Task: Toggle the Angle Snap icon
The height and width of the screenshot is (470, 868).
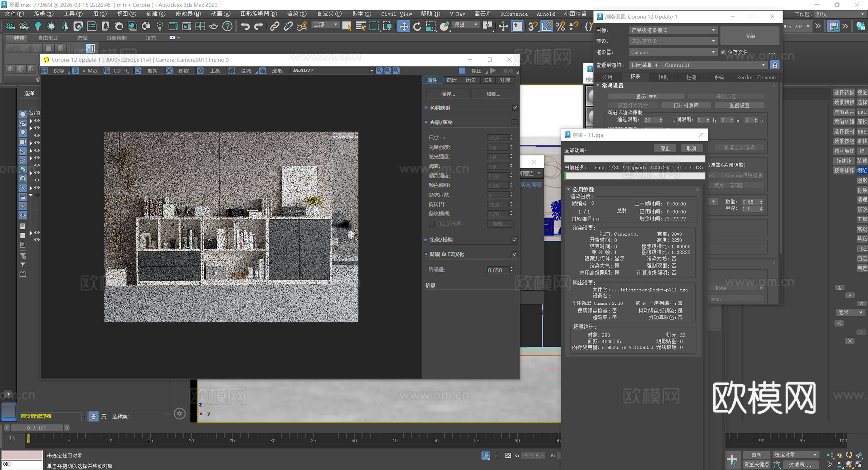Action: (x=546, y=26)
